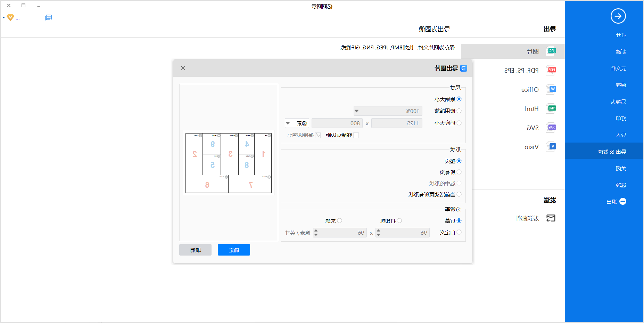Click the height field showing 800
This screenshot has width=644, height=323.
(x=337, y=123)
